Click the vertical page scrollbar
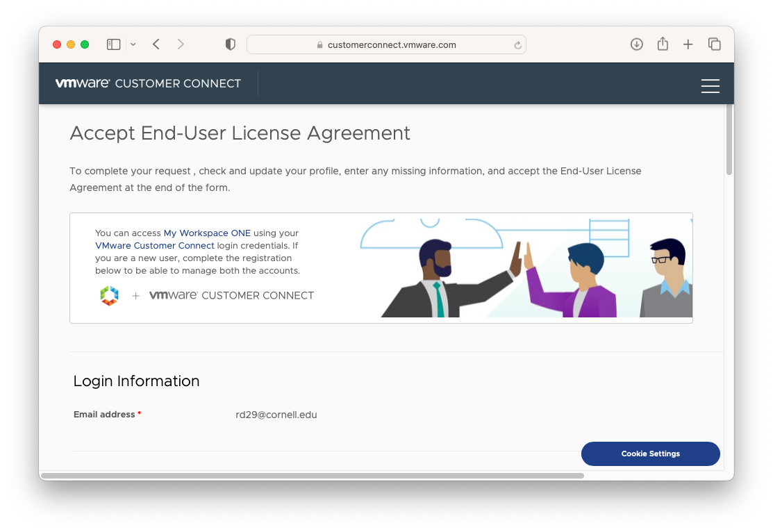The height and width of the screenshot is (532, 773). [x=729, y=139]
